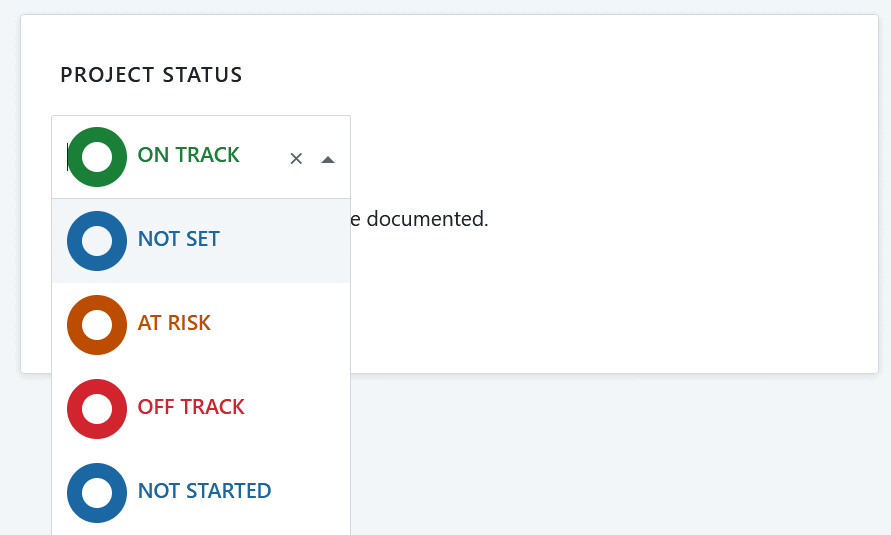Image resolution: width=891 pixels, height=535 pixels.
Task: Pick the NOT STARTED status option
Action: (204, 492)
